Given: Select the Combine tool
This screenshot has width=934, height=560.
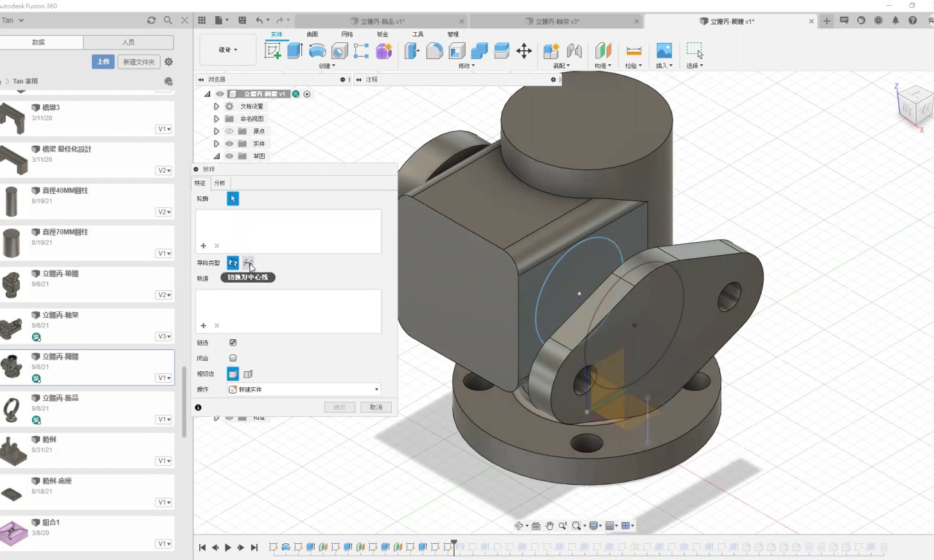Looking at the screenshot, I should 479,50.
